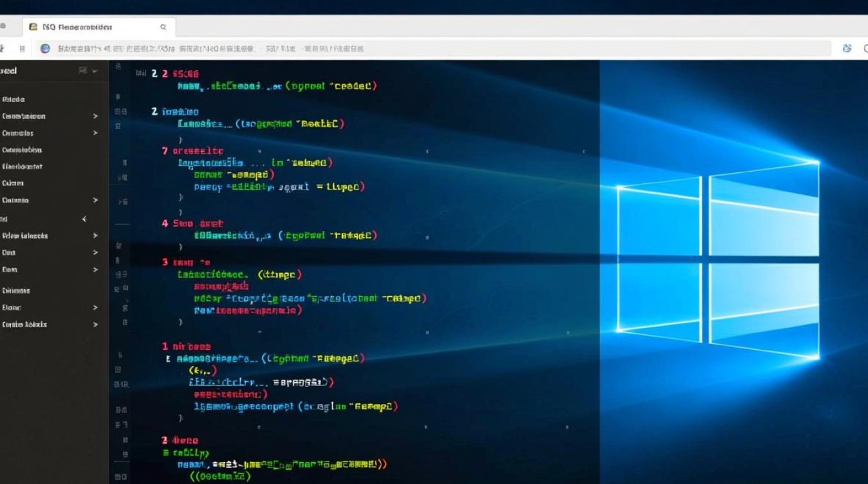The width and height of the screenshot is (868, 484).
Task: Click the site icon inside the address bar
Action: (x=45, y=48)
